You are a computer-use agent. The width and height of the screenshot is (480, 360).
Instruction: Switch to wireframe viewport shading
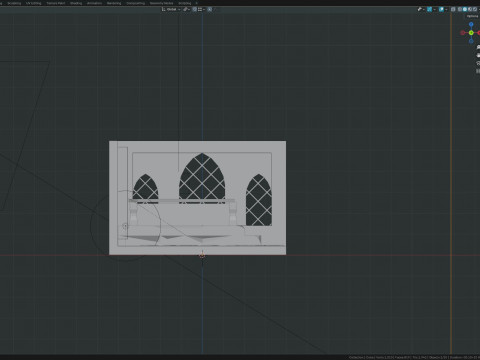pyautogui.click(x=460, y=9)
